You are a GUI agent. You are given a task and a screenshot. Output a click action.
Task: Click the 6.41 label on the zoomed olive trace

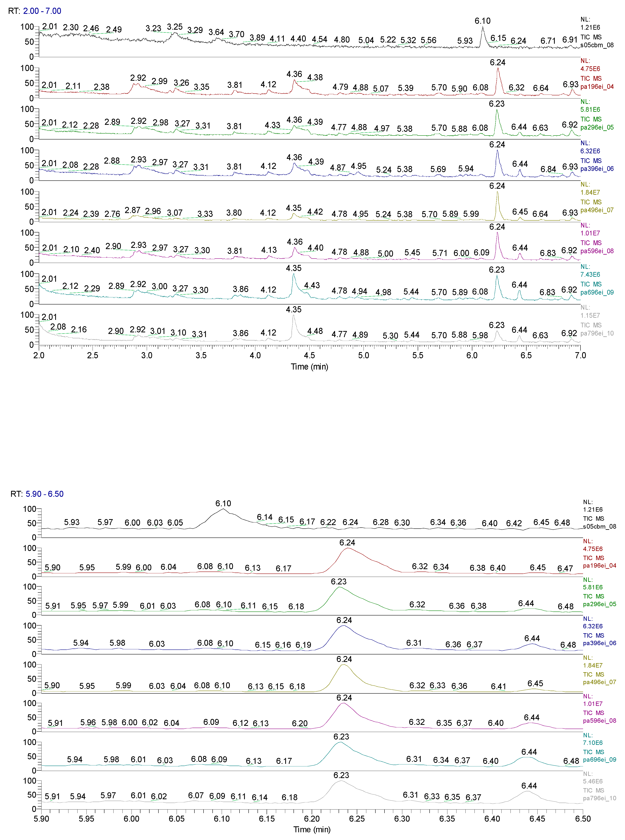tap(499, 686)
